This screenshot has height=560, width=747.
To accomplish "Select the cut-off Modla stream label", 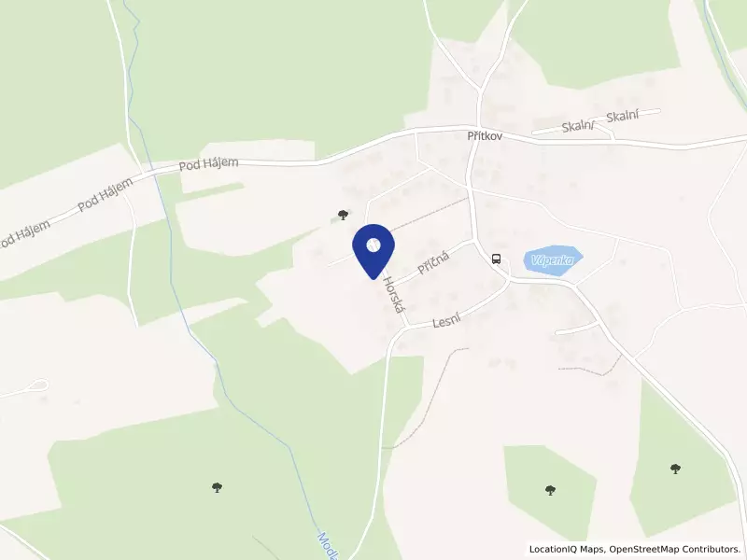I will coord(329,546).
